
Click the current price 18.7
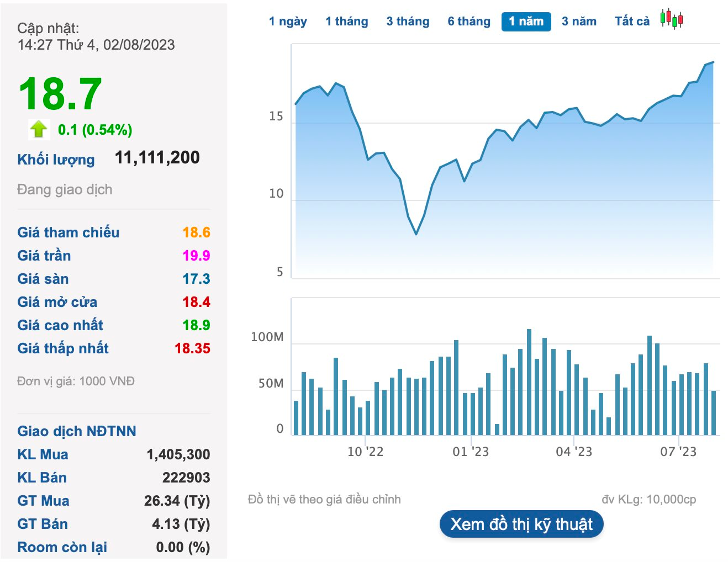[x=60, y=94]
